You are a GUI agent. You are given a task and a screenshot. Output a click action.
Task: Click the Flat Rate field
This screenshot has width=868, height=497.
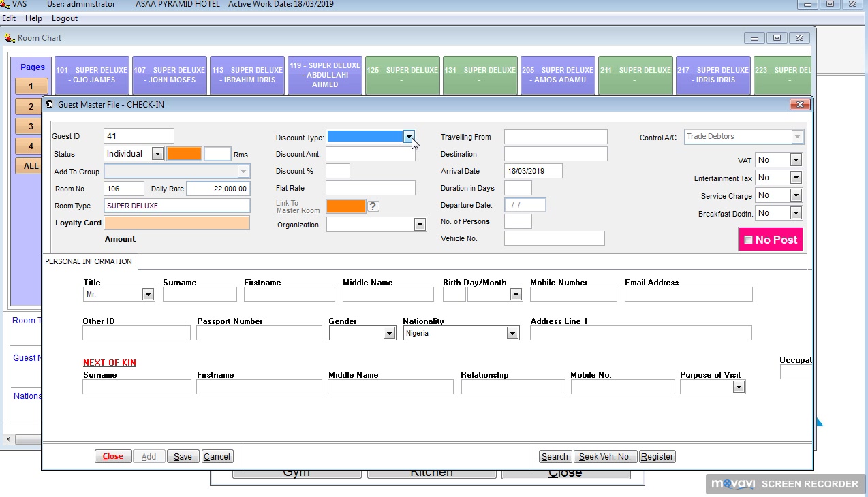click(x=371, y=188)
